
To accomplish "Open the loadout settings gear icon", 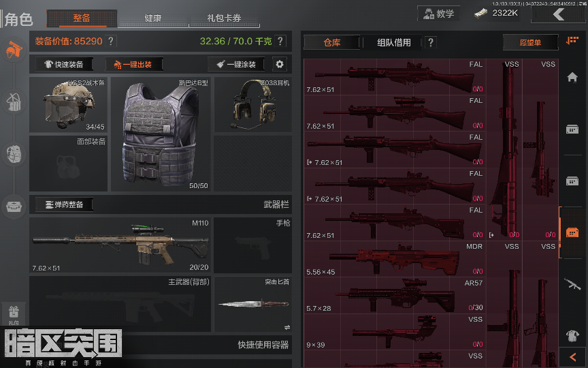I will pyautogui.click(x=280, y=64).
